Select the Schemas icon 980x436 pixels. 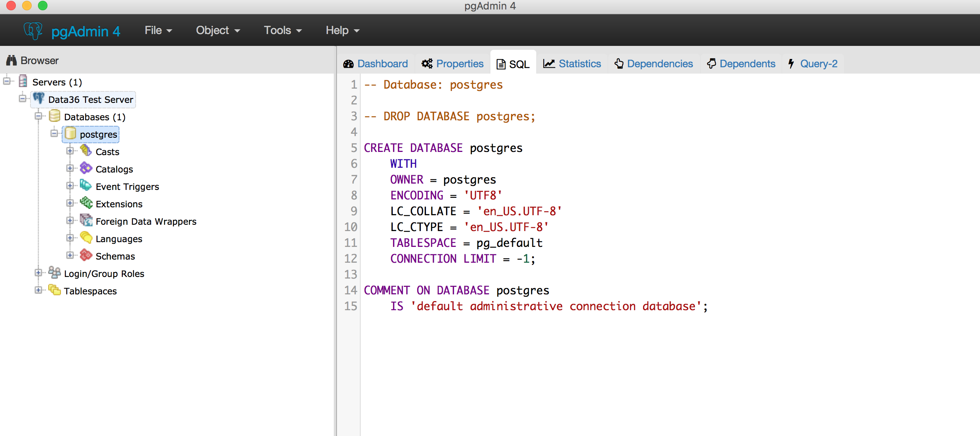[86, 256]
